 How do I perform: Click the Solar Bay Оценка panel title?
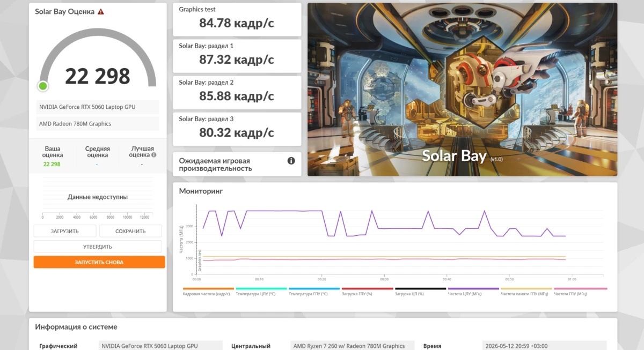(x=65, y=11)
